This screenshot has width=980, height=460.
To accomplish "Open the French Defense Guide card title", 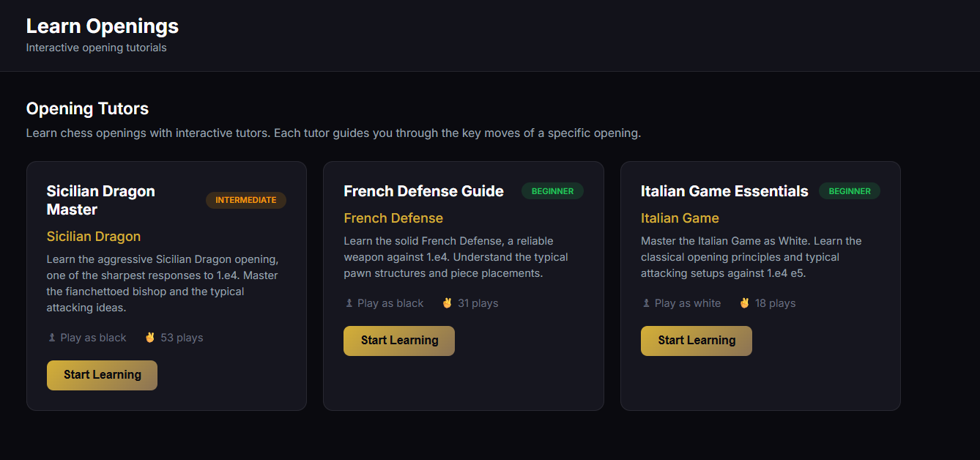I will coord(423,191).
